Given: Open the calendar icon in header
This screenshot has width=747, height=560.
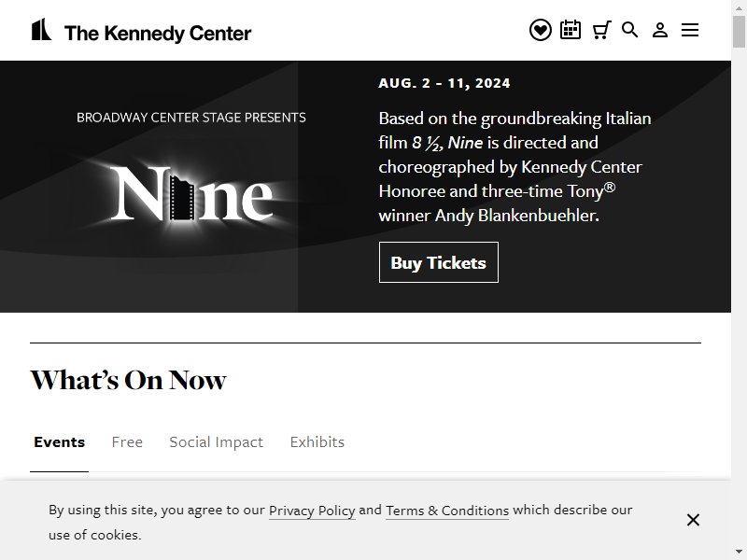Looking at the screenshot, I should pyautogui.click(x=571, y=30).
